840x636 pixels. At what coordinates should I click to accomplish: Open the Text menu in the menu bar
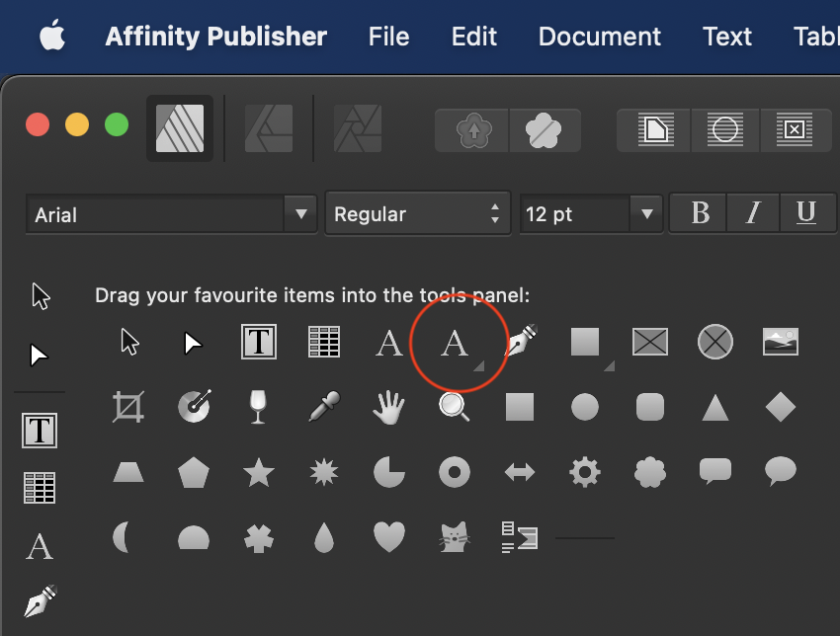point(727,37)
